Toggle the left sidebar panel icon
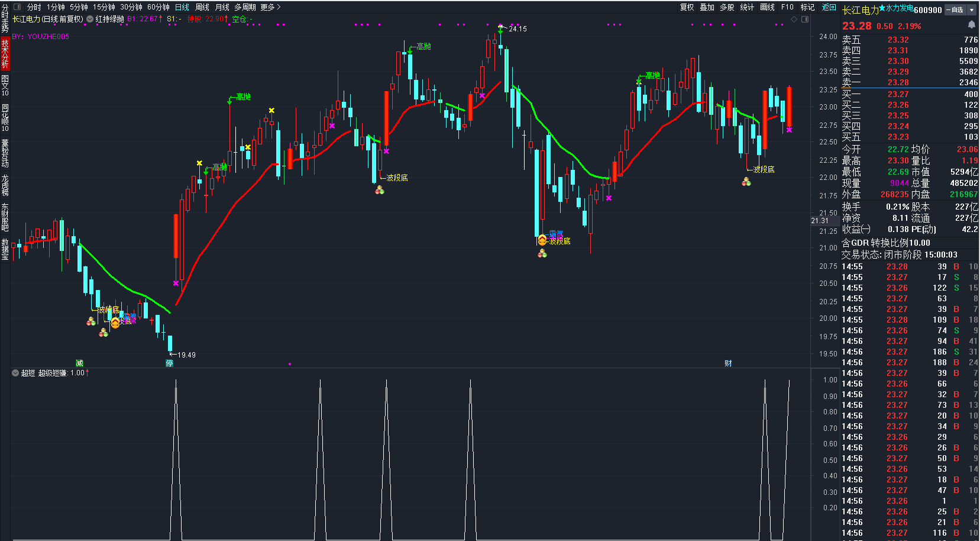Viewport: 980px width, 541px height. pyautogui.click(x=17, y=7)
